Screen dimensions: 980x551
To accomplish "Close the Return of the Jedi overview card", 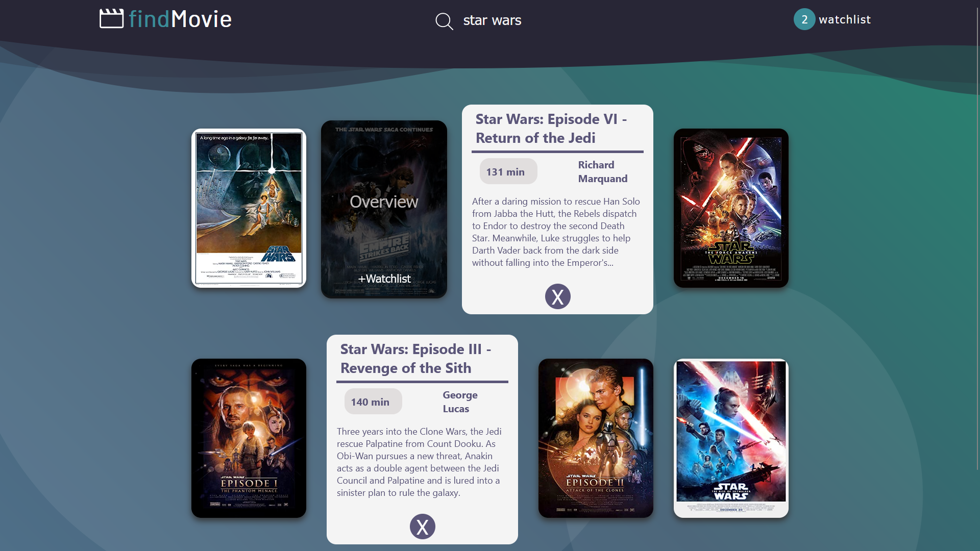I will point(557,296).
